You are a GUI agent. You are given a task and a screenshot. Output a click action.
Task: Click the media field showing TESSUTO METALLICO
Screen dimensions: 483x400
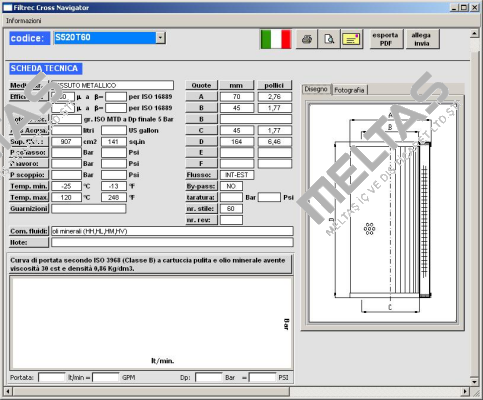(x=112, y=85)
